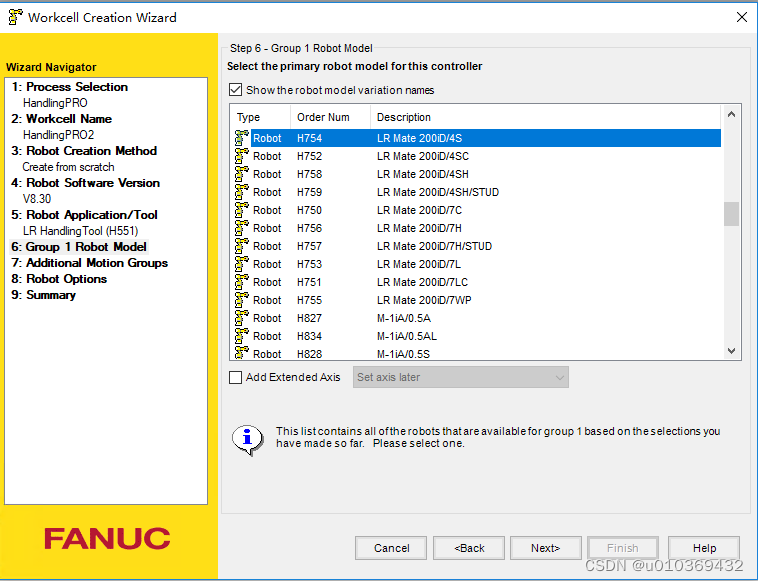Viewport: 758px width, 581px height.
Task: Select M-1iA/0.5AL description
Action: point(407,336)
